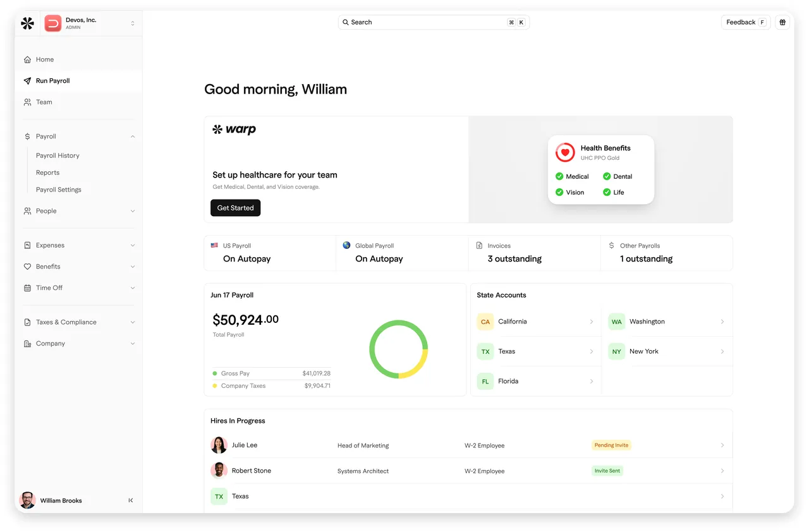This screenshot has height=532, width=809.
Task: Click the warp logo in banner
Action: (x=234, y=130)
